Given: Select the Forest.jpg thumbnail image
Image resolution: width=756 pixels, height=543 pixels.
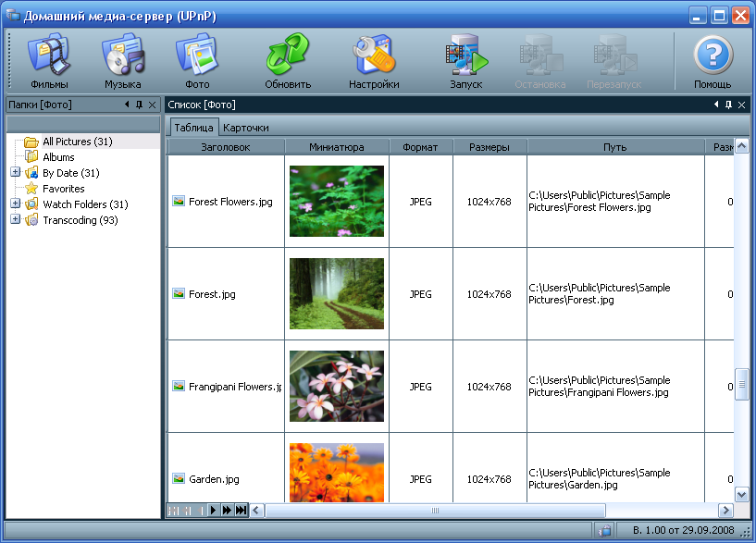Looking at the screenshot, I should (337, 293).
